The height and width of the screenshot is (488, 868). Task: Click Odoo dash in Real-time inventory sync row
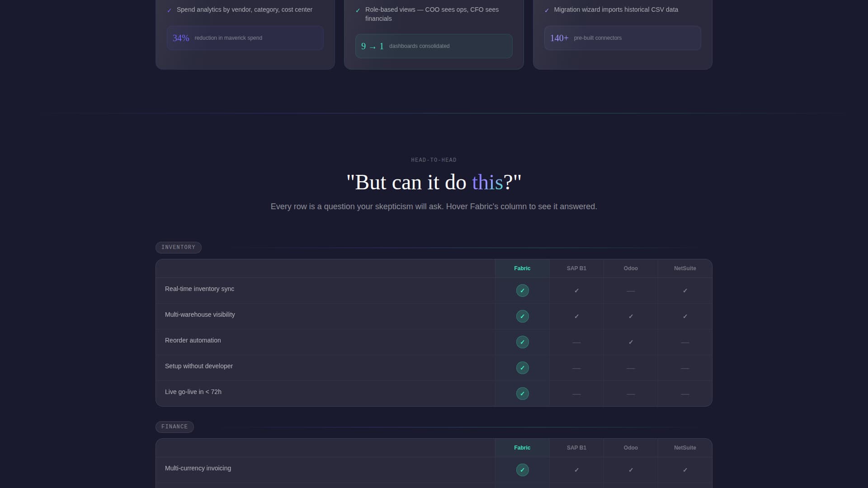pos(631,291)
